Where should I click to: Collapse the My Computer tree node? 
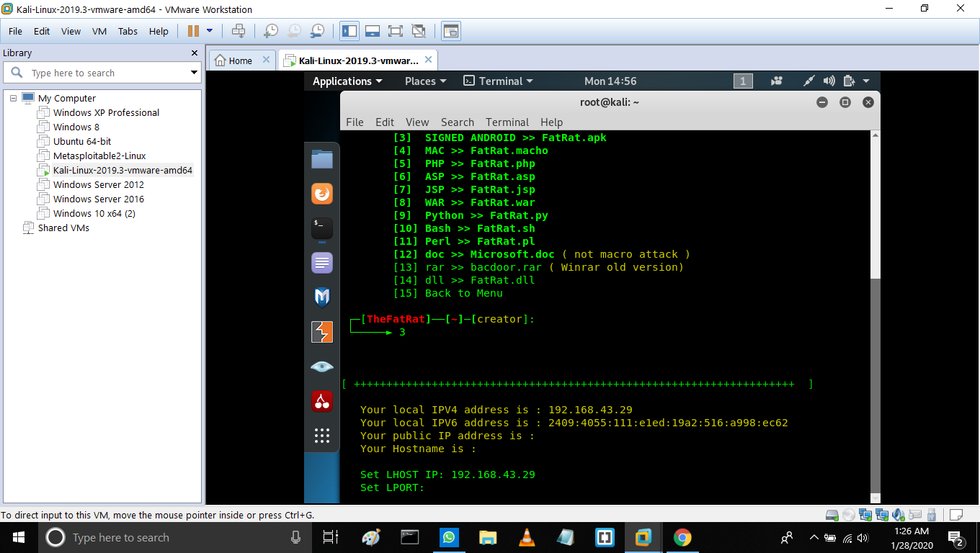coord(13,98)
